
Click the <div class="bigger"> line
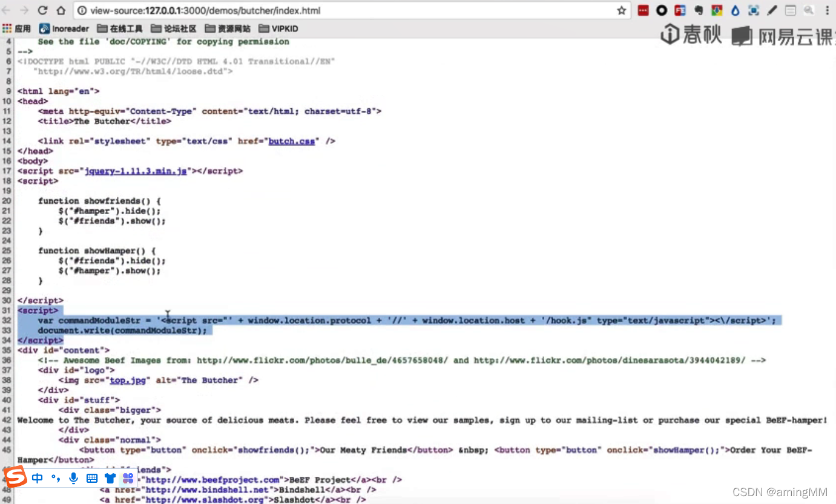pyautogui.click(x=110, y=410)
